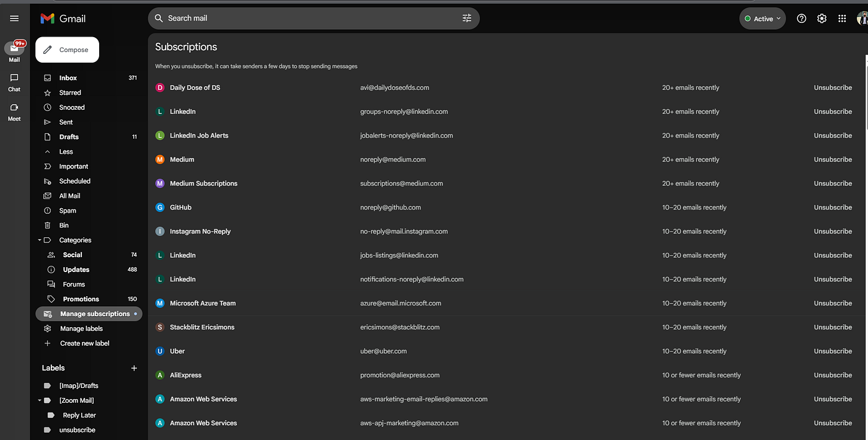Open the main menu hamburger icon

(14, 19)
